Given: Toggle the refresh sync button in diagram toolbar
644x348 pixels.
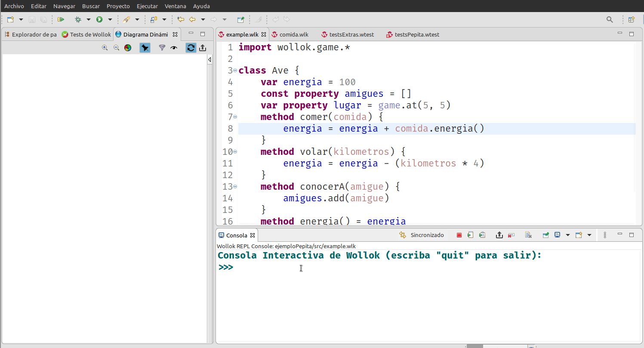Looking at the screenshot, I should (191, 48).
